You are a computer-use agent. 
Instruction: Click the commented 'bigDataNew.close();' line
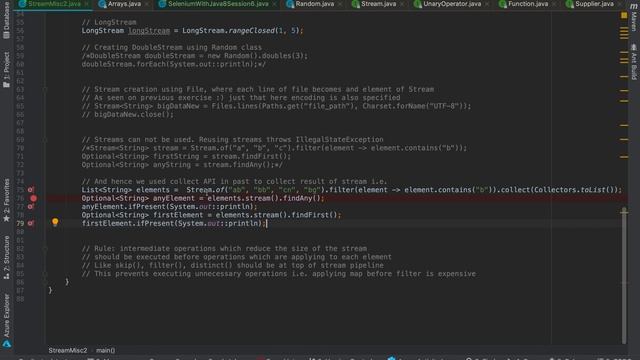point(128,115)
